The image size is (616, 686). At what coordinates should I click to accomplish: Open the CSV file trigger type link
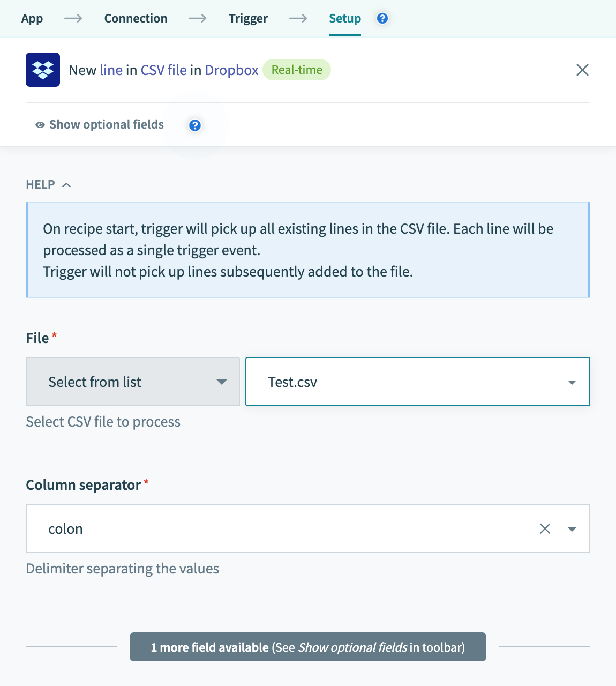(x=163, y=70)
